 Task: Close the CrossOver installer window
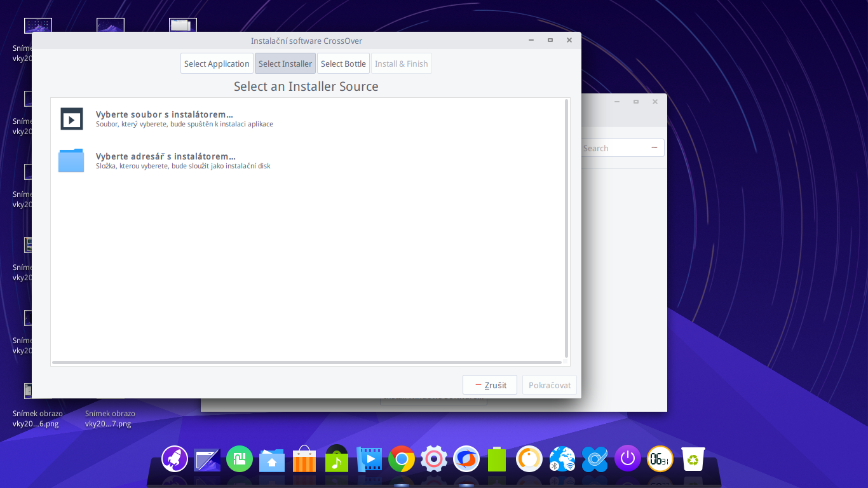pyautogui.click(x=569, y=40)
